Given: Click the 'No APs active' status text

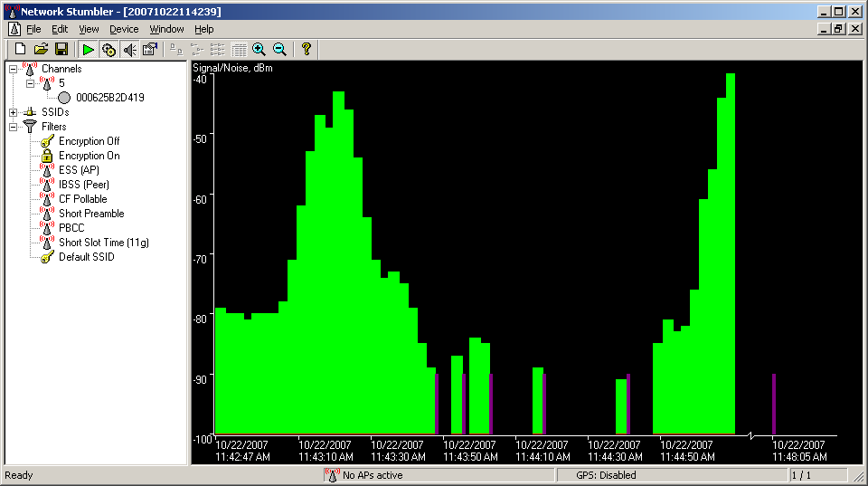Looking at the screenshot, I should [x=373, y=475].
